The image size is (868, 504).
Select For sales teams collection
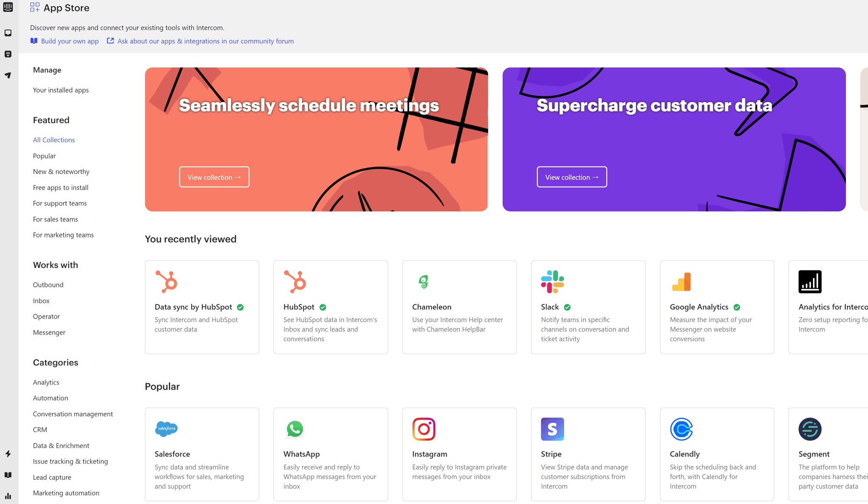[x=56, y=219]
